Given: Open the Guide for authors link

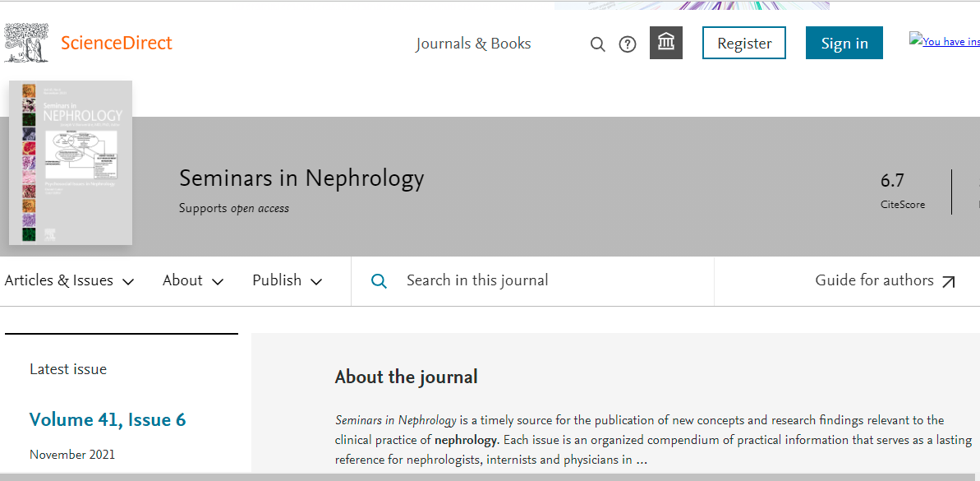Looking at the screenshot, I should pyautogui.click(x=874, y=280).
